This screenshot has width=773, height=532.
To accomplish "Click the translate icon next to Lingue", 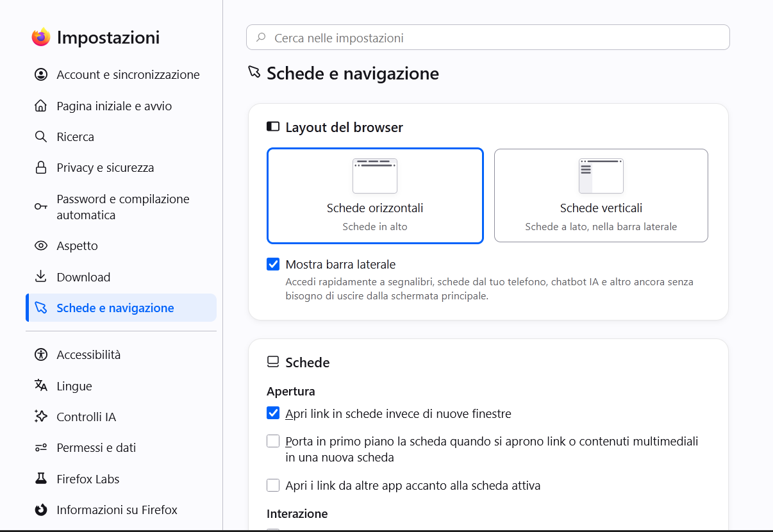I will (41, 386).
